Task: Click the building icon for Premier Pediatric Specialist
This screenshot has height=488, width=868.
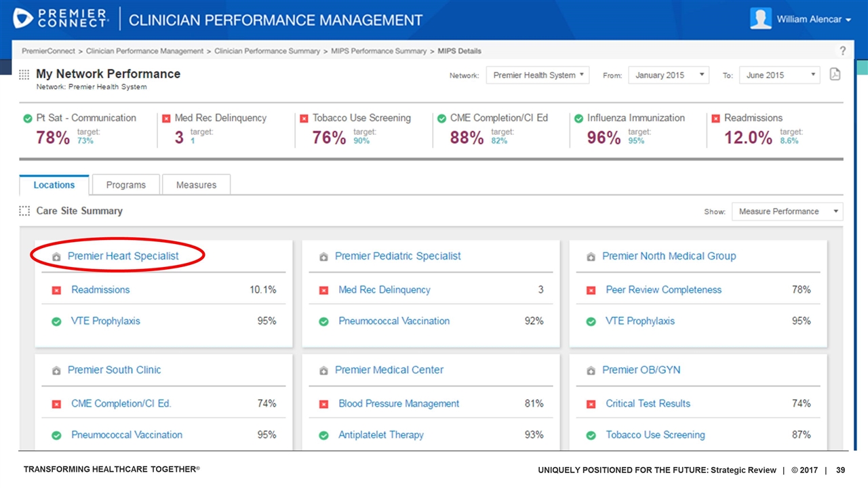Action: 323,257
